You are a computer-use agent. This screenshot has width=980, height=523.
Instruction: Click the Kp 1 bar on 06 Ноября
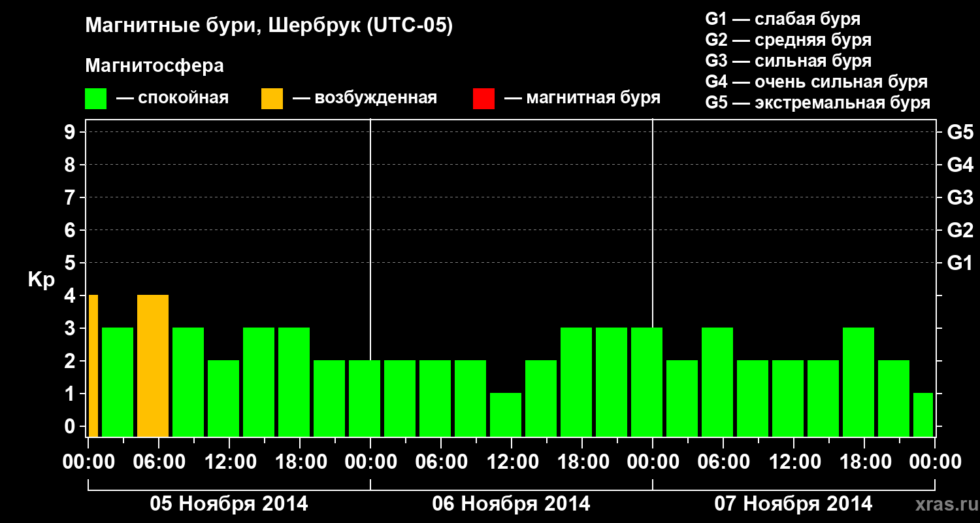506,414
